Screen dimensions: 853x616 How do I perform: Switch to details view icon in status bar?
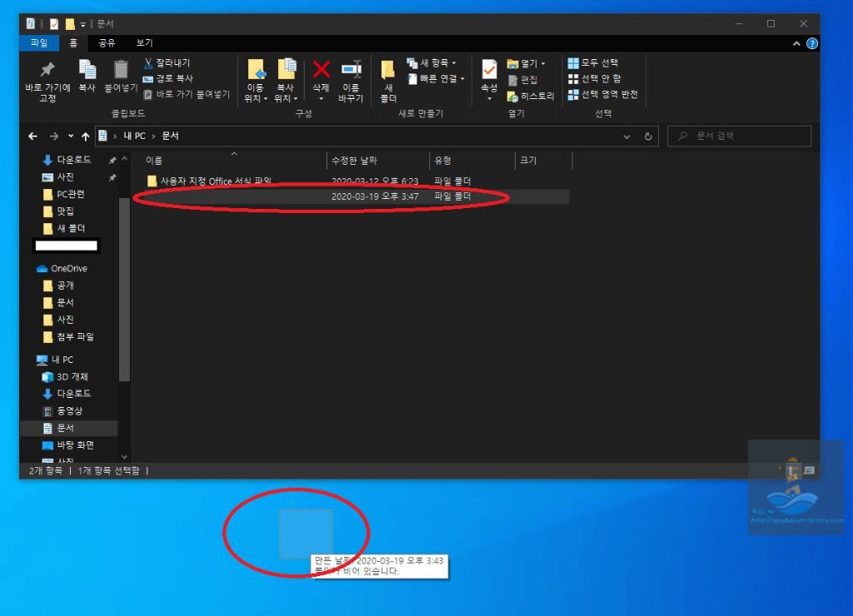793,470
